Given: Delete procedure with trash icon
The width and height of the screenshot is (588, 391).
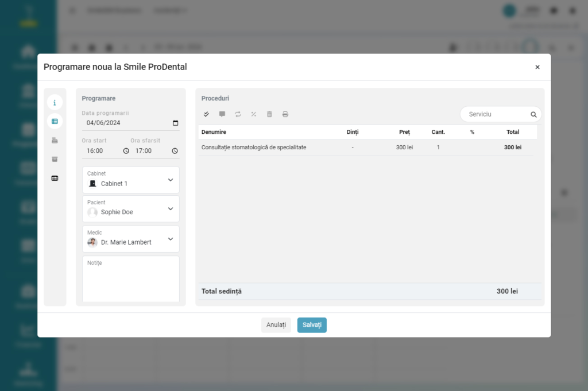Looking at the screenshot, I should point(269,114).
